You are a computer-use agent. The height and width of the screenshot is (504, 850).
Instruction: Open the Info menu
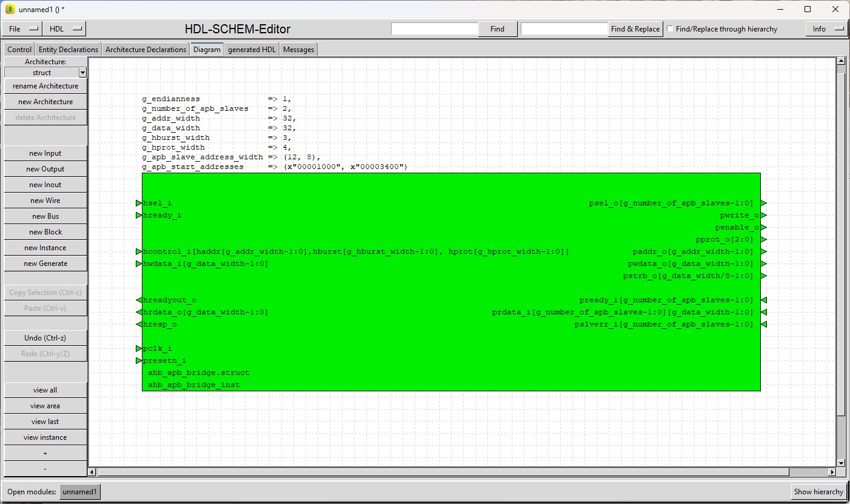(x=825, y=29)
